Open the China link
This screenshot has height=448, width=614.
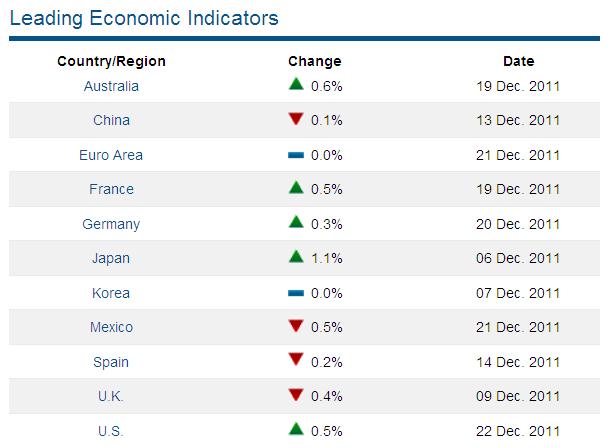(x=111, y=120)
